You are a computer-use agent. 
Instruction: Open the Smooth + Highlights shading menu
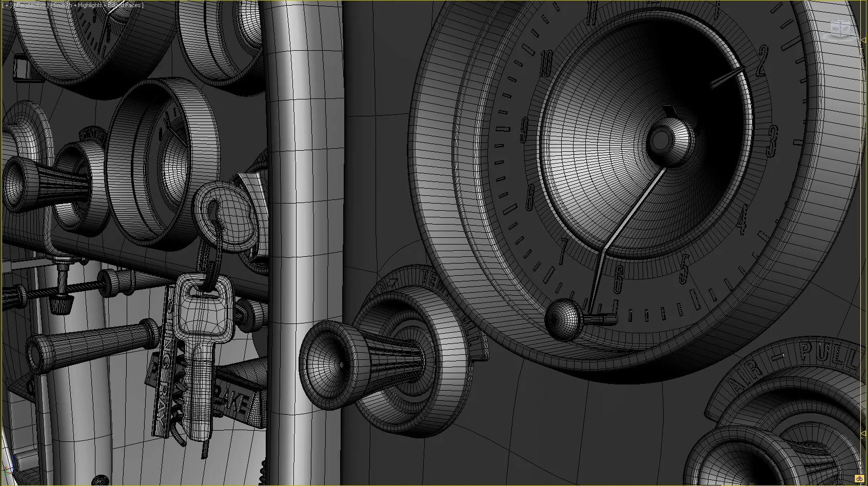coord(97,5)
